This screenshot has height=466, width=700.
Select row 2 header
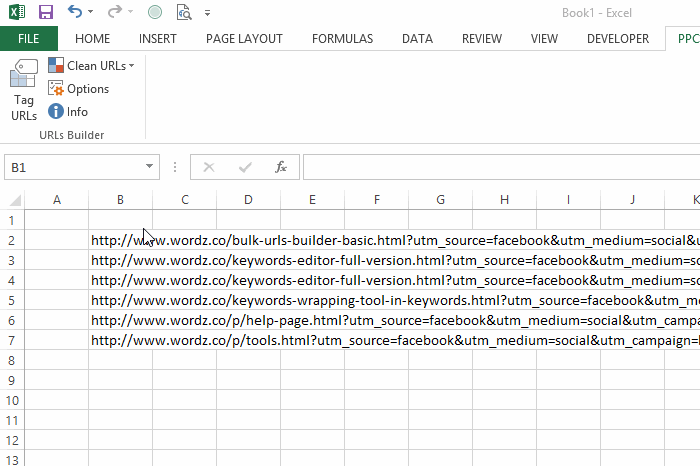coord(12,241)
